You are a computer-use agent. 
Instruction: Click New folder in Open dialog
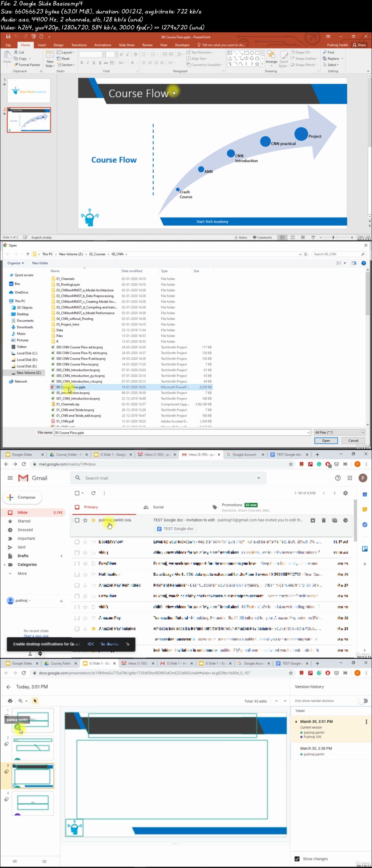40,263
